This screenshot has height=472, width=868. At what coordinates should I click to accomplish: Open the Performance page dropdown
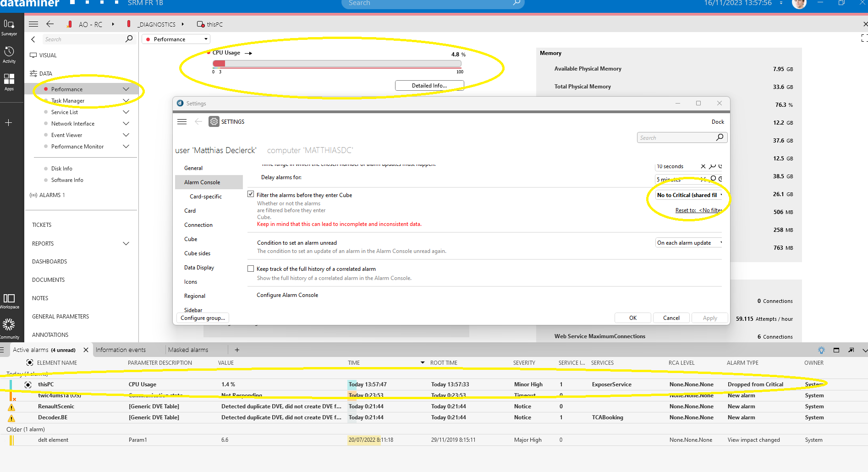(x=176, y=39)
